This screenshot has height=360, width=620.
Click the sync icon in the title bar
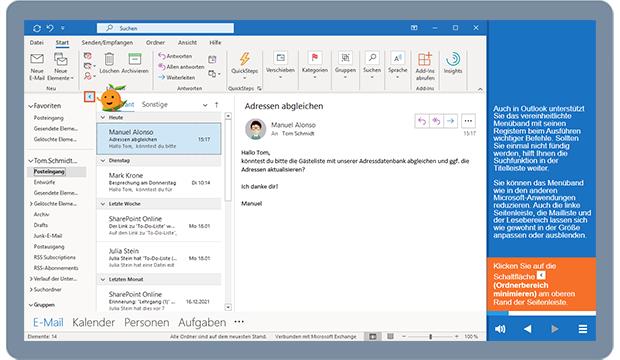[x=37, y=28]
